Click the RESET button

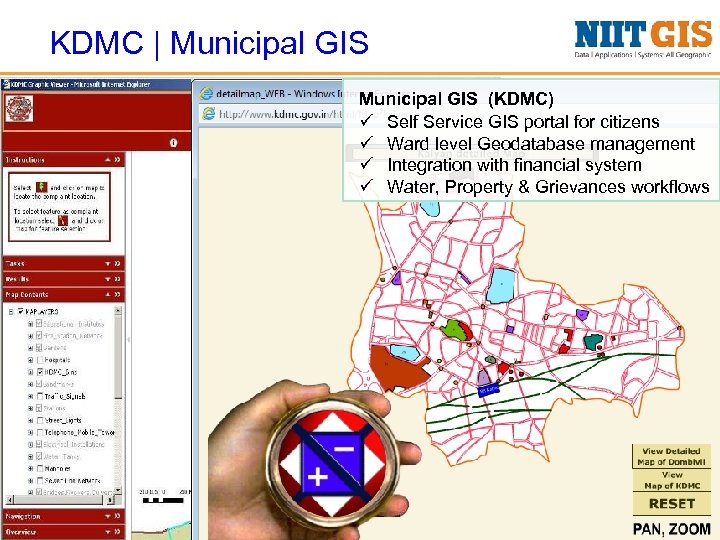(x=671, y=504)
